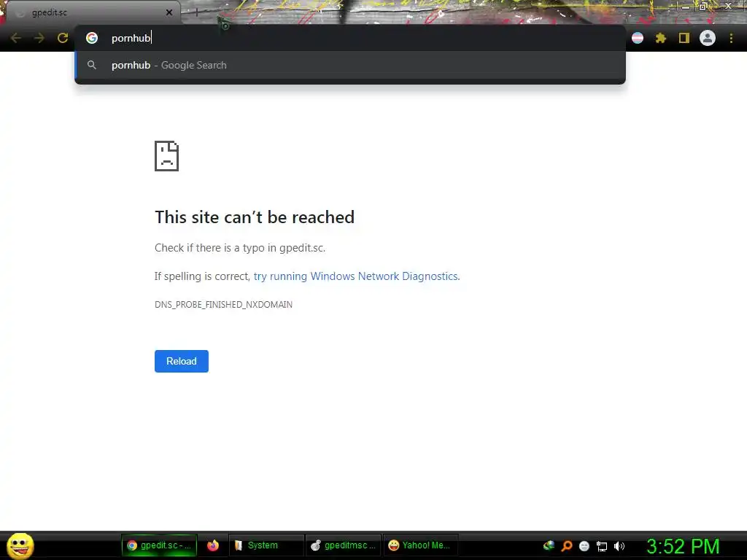The height and width of the screenshot is (560, 747).
Task: Toggle the browser side panel icon
Action: click(x=684, y=38)
